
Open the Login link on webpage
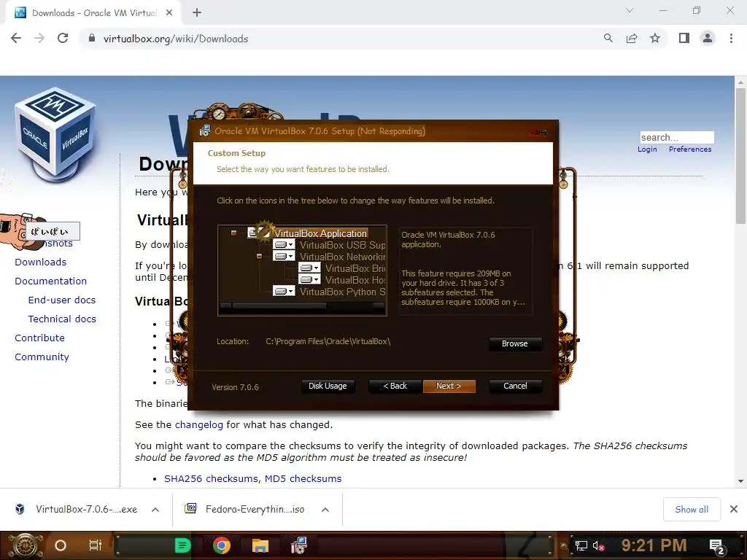click(x=647, y=149)
